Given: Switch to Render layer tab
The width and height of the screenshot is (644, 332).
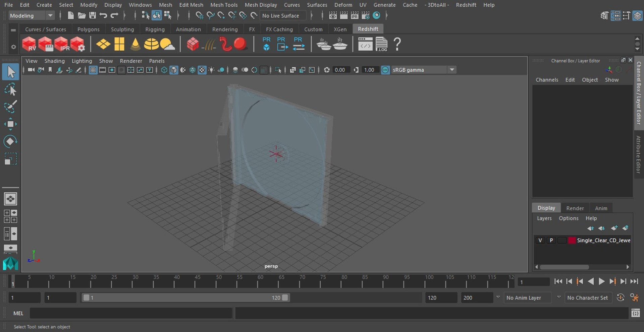Looking at the screenshot, I should [x=575, y=208].
